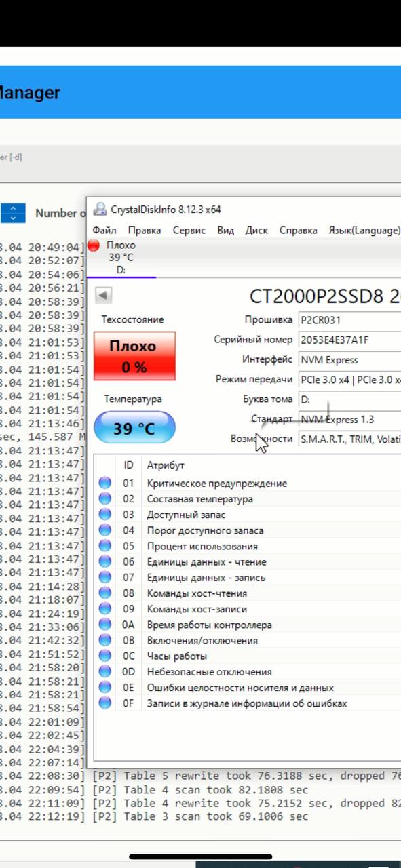Select row 07 Единицы данных - запись
This screenshot has height=868, width=401.
pyautogui.click(x=248, y=578)
